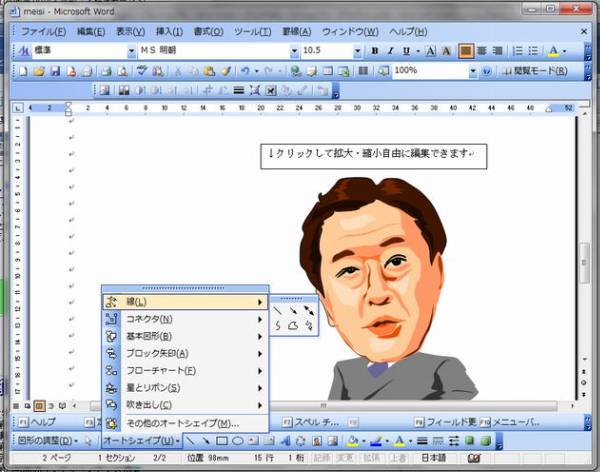The height and width of the screenshot is (472, 600).
Task: Open オートシェイプ(U) dropdown button
Action: (x=141, y=441)
